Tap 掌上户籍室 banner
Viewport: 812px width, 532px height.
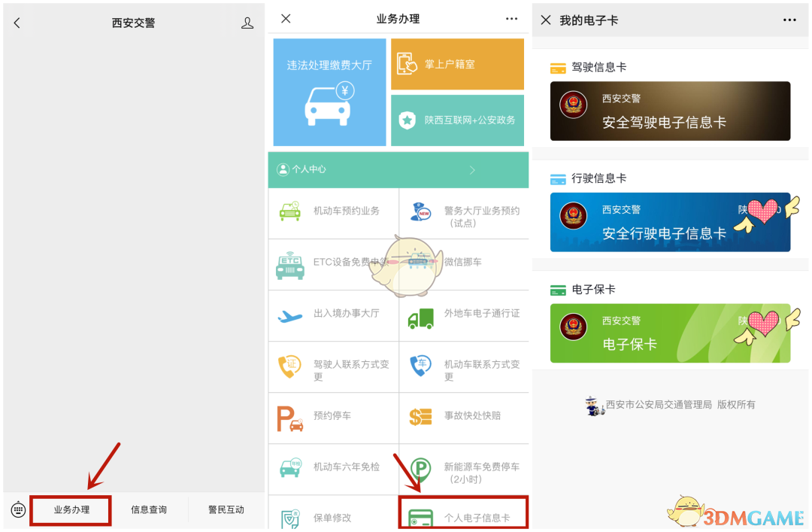[457, 65]
